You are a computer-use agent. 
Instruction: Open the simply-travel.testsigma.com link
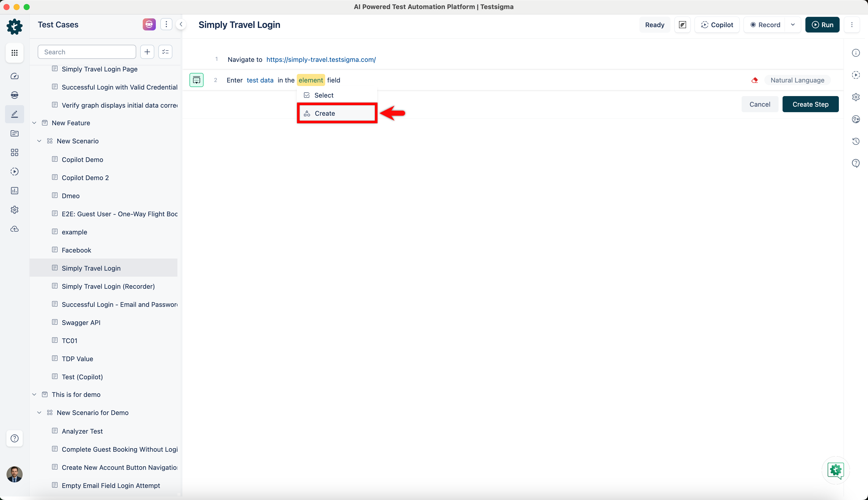321,59
